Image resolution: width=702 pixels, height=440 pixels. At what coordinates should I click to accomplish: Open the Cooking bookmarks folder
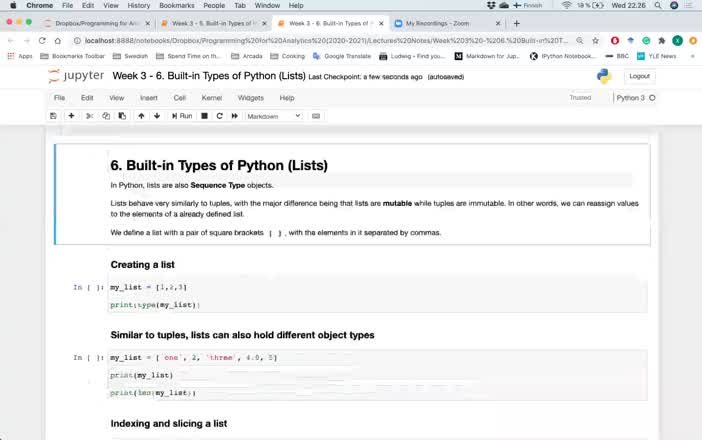tap(287, 56)
